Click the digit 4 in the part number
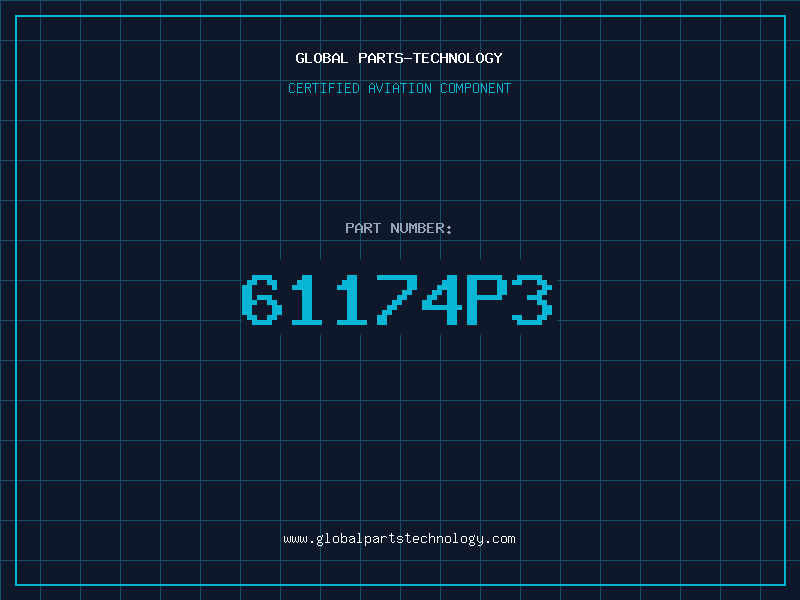Image resolution: width=800 pixels, height=600 pixels. pyautogui.click(x=442, y=300)
